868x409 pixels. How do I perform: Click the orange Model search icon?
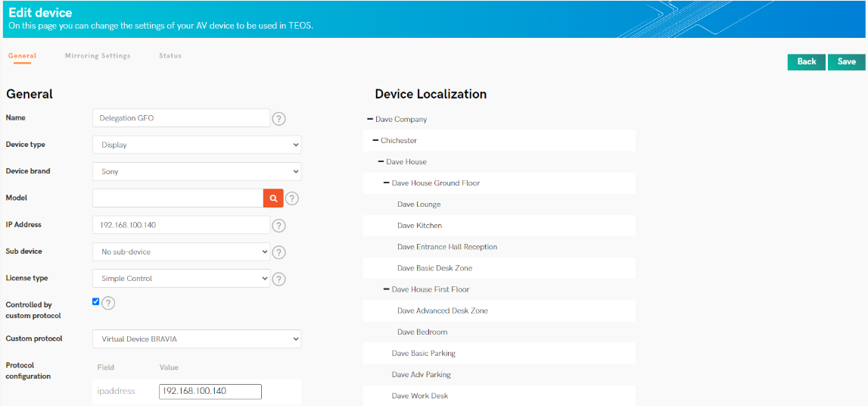point(273,198)
